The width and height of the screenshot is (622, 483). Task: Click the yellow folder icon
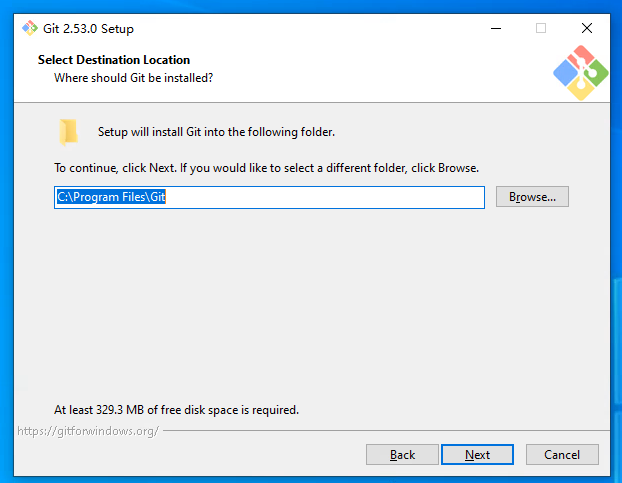tap(68, 132)
